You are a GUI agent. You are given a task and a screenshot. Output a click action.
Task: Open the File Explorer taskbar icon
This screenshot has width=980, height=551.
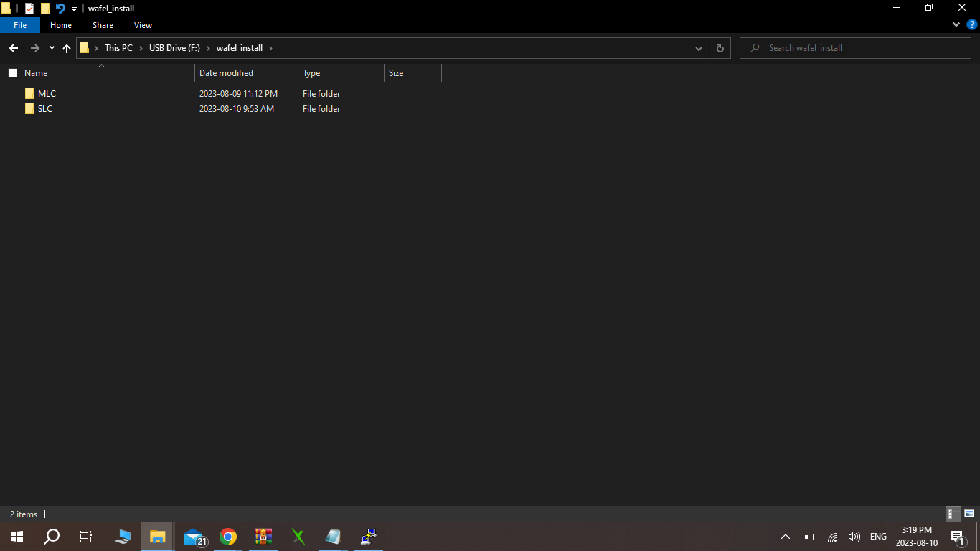click(157, 537)
